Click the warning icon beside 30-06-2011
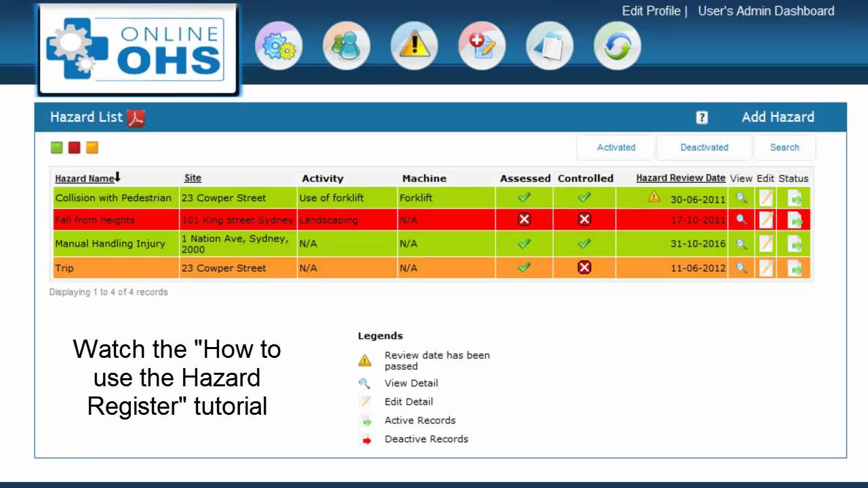 tap(654, 197)
